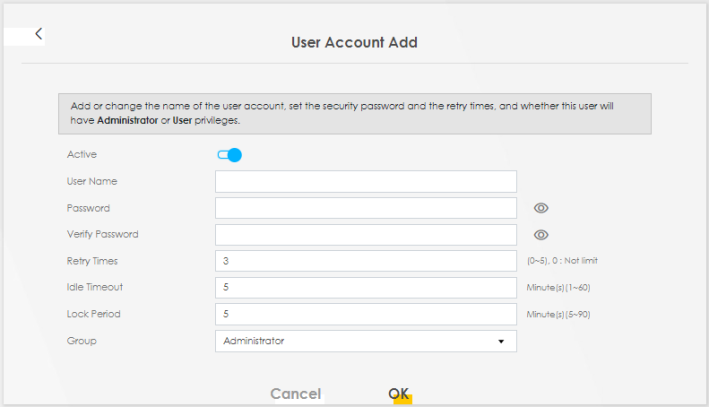Click the User Account Add title
This screenshot has height=407, width=709.
click(354, 43)
